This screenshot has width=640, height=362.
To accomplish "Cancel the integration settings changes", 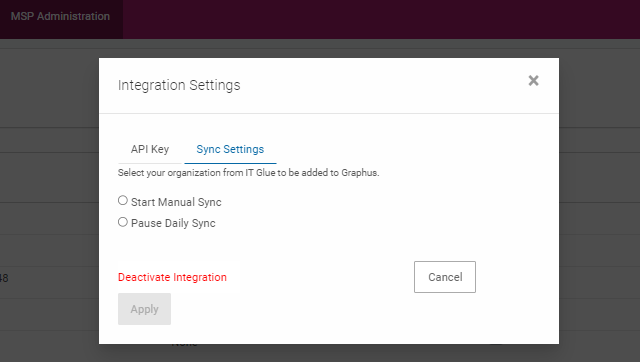I will pos(445,277).
